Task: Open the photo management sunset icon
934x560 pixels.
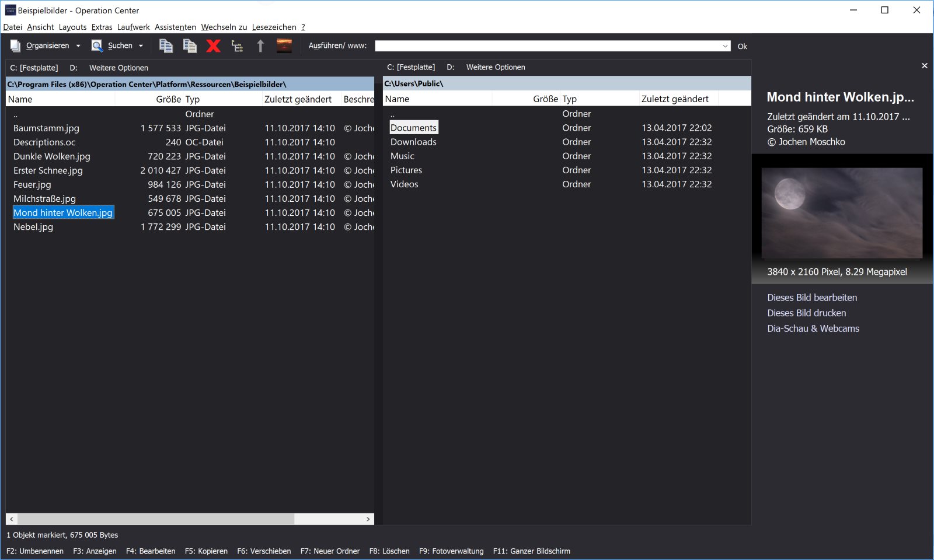Action: pos(284,46)
